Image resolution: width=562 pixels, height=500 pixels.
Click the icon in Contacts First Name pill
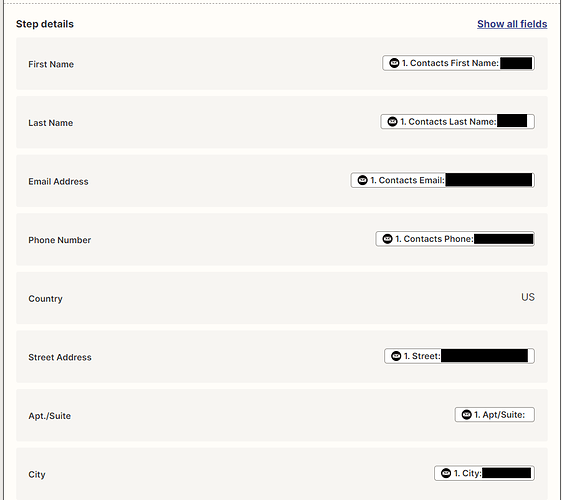[394, 63]
